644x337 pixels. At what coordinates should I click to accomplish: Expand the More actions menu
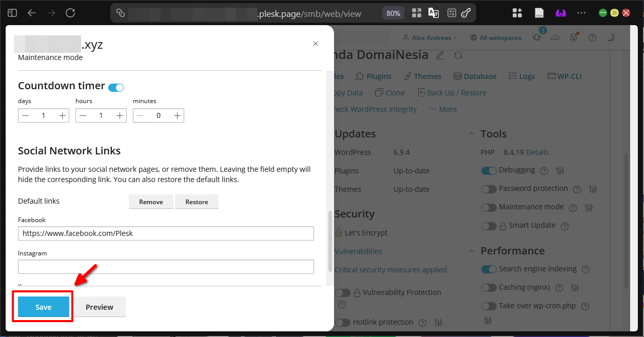pos(443,109)
